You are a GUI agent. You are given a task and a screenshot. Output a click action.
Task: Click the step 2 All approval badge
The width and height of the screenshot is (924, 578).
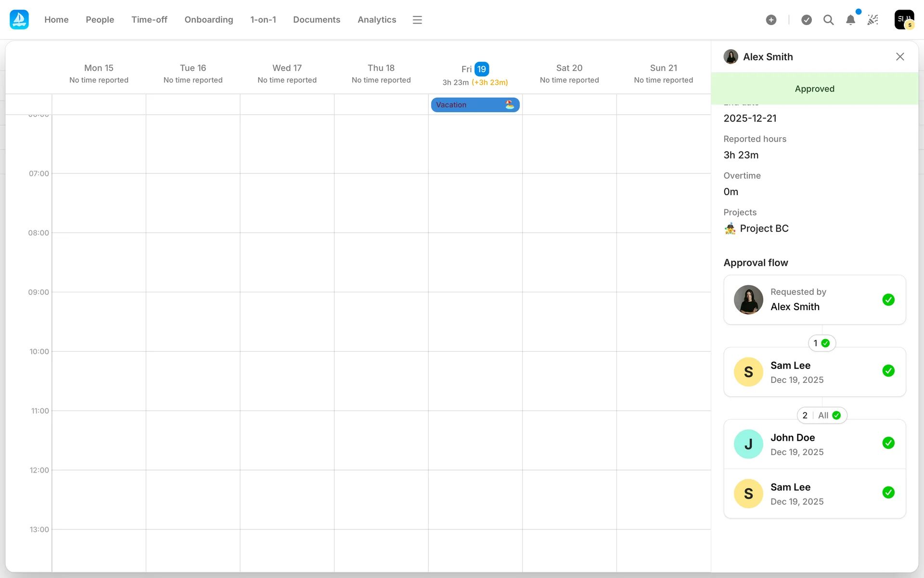coord(822,415)
